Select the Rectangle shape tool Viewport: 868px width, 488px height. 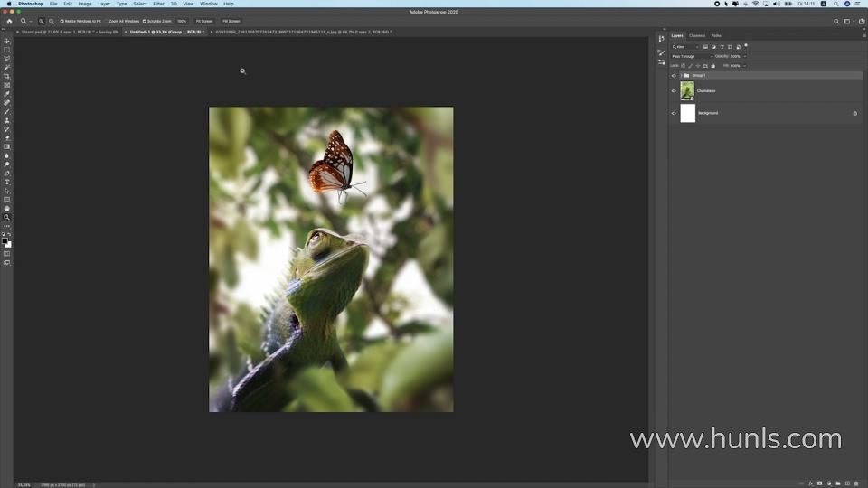(x=6, y=201)
